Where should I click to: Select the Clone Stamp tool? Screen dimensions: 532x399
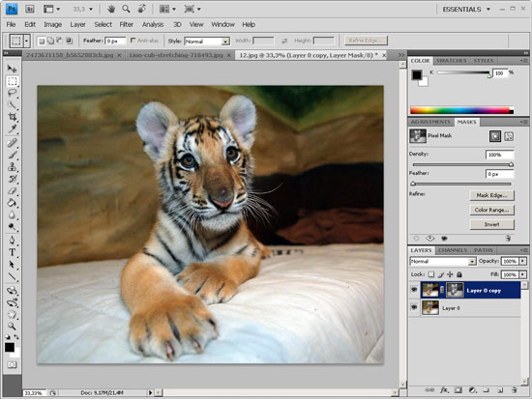click(12, 167)
